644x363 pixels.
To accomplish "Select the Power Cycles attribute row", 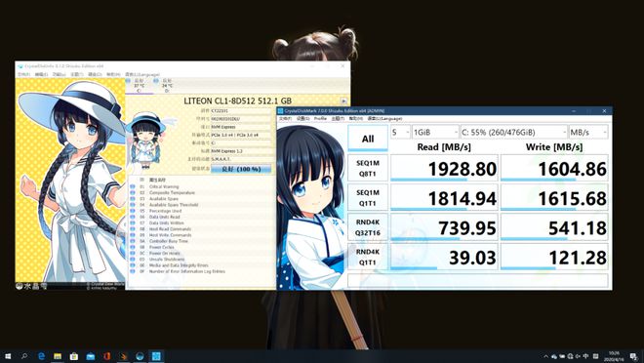I will tap(201, 247).
